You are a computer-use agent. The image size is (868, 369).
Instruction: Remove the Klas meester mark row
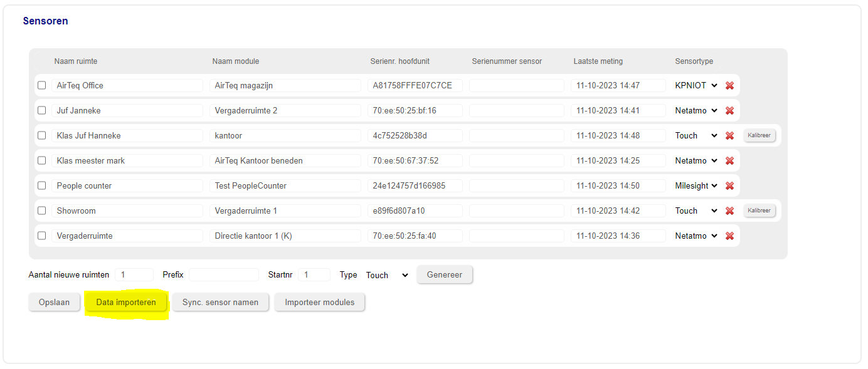click(729, 160)
